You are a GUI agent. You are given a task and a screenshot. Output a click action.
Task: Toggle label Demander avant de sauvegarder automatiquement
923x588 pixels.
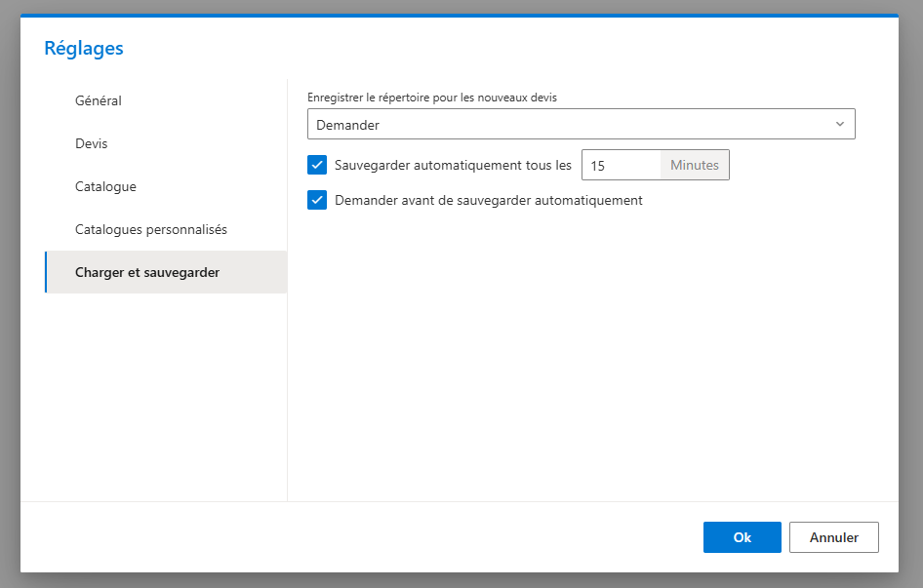coord(489,201)
